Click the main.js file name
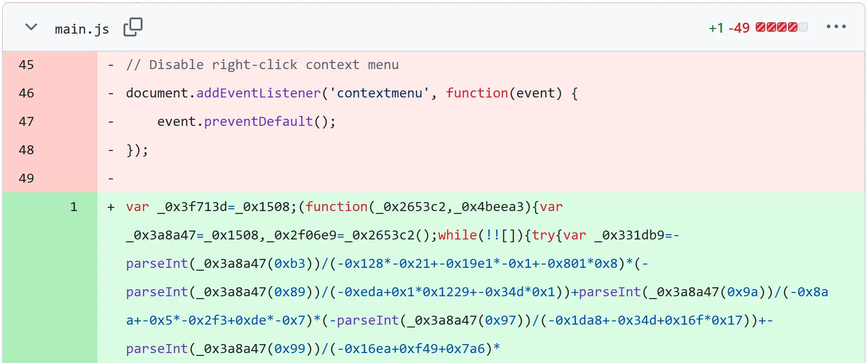The image size is (868, 363). tap(82, 29)
